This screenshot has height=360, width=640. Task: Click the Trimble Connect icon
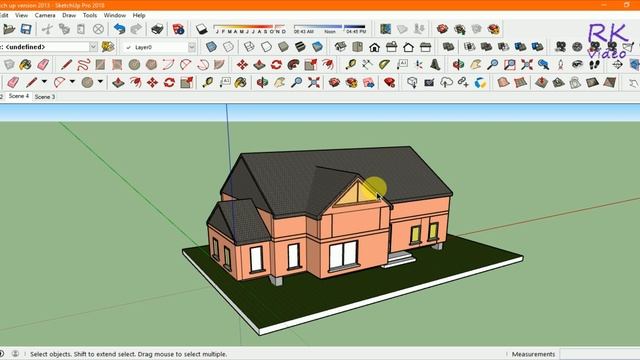tap(480, 82)
